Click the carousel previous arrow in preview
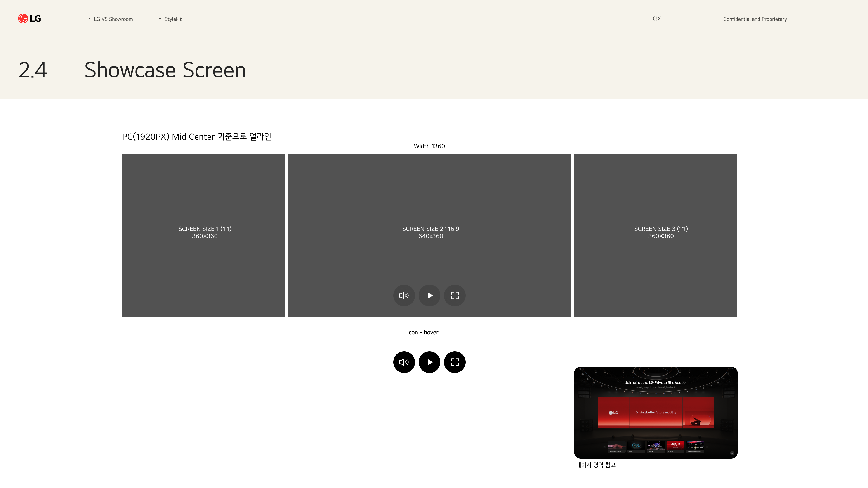This screenshot has width=868, height=488. click(604, 447)
